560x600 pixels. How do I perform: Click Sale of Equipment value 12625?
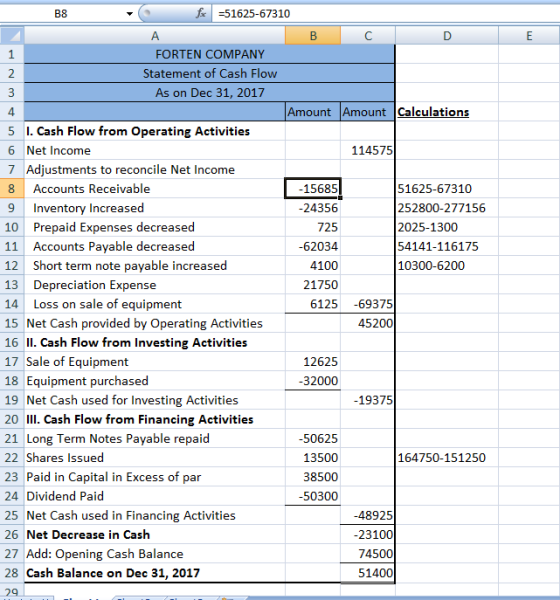(x=320, y=362)
